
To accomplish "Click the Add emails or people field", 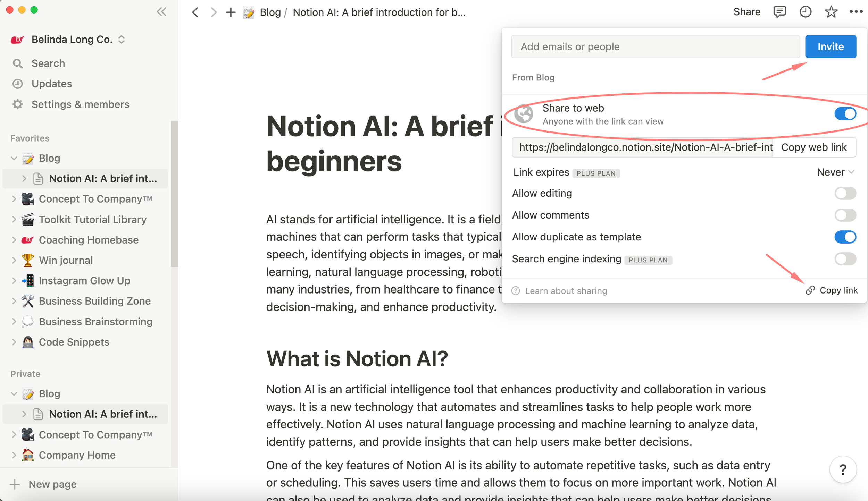I will tap(655, 46).
